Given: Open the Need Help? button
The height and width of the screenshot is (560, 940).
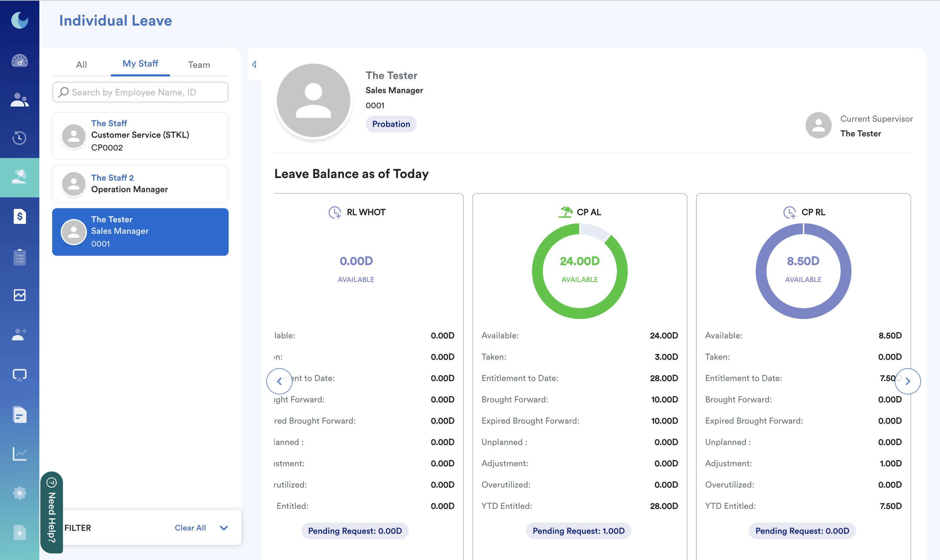Looking at the screenshot, I should (52, 512).
